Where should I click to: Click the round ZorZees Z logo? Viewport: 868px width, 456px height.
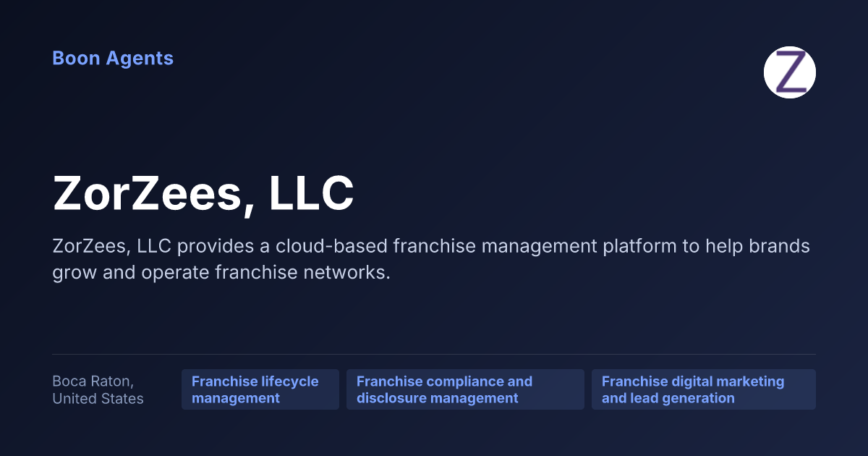click(x=790, y=72)
